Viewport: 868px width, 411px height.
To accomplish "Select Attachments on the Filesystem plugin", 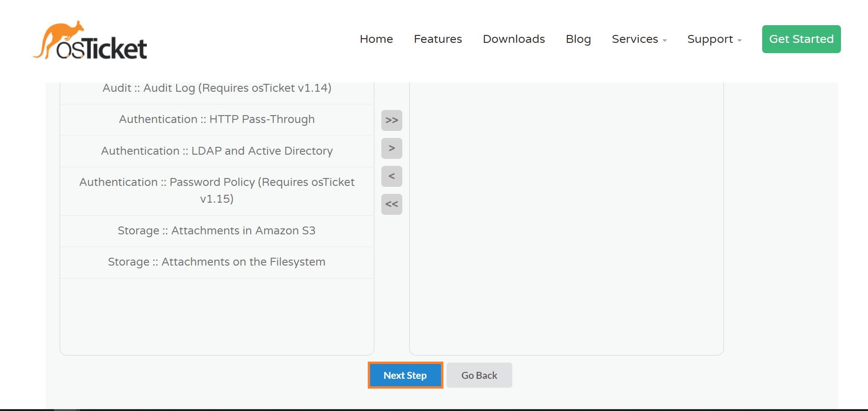I will tap(217, 262).
